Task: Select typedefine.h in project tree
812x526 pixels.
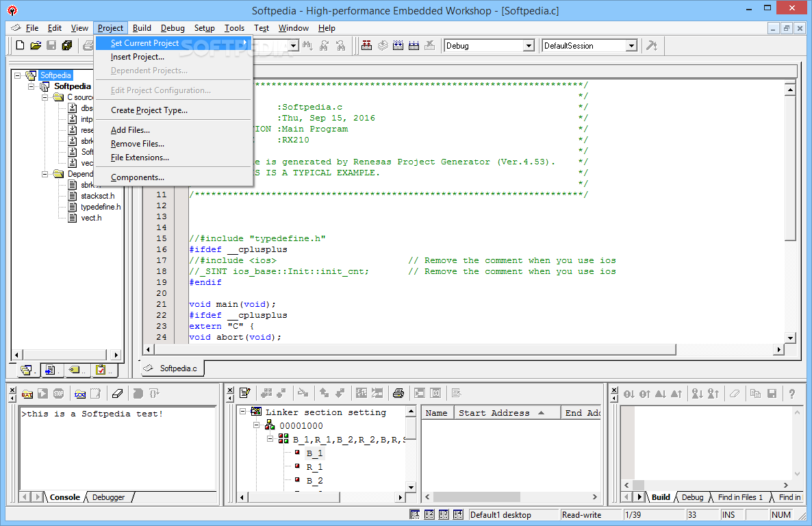Action: click(x=101, y=207)
